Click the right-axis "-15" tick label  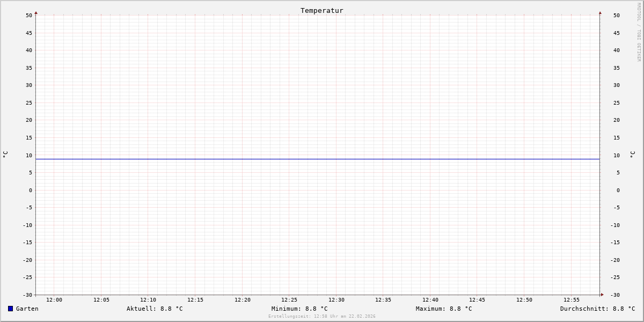pos(615,243)
